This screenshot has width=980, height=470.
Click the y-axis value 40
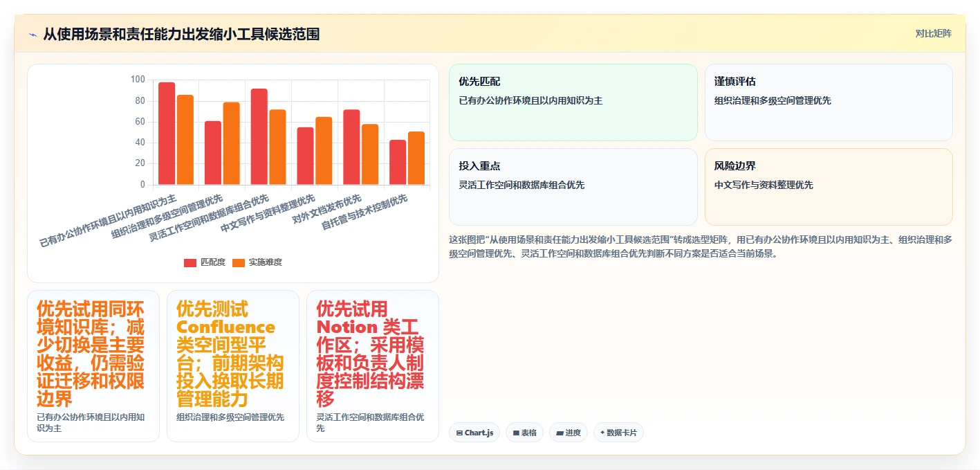[140, 143]
